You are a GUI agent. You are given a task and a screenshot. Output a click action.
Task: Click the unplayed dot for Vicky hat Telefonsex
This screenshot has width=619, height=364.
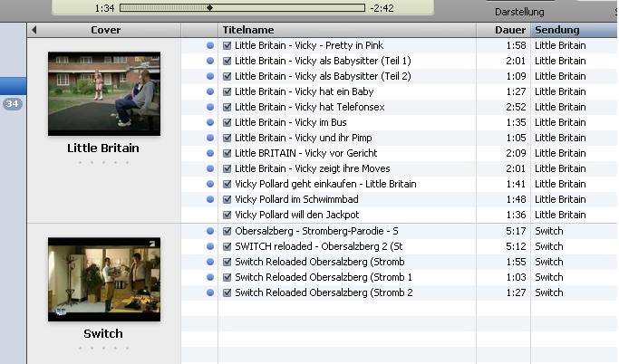click(x=210, y=107)
